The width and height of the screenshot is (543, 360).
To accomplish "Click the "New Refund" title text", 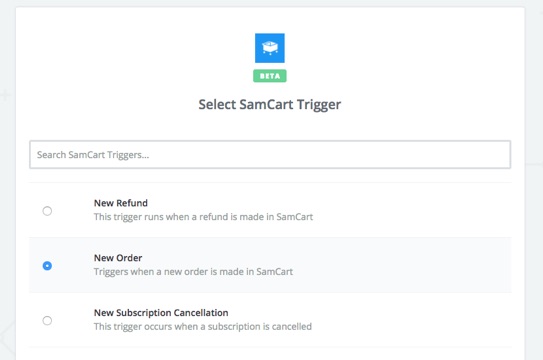I will click(x=121, y=203).
